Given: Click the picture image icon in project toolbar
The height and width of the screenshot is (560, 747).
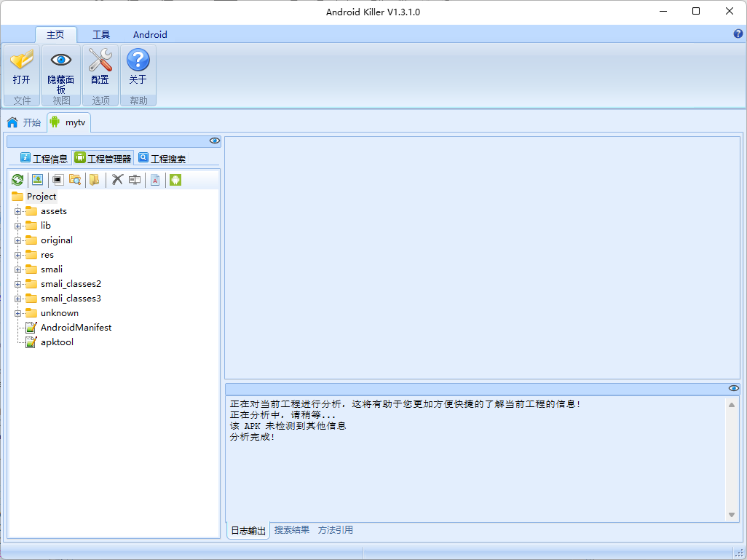Looking at the screenshot, I should [x=38, y=180].
